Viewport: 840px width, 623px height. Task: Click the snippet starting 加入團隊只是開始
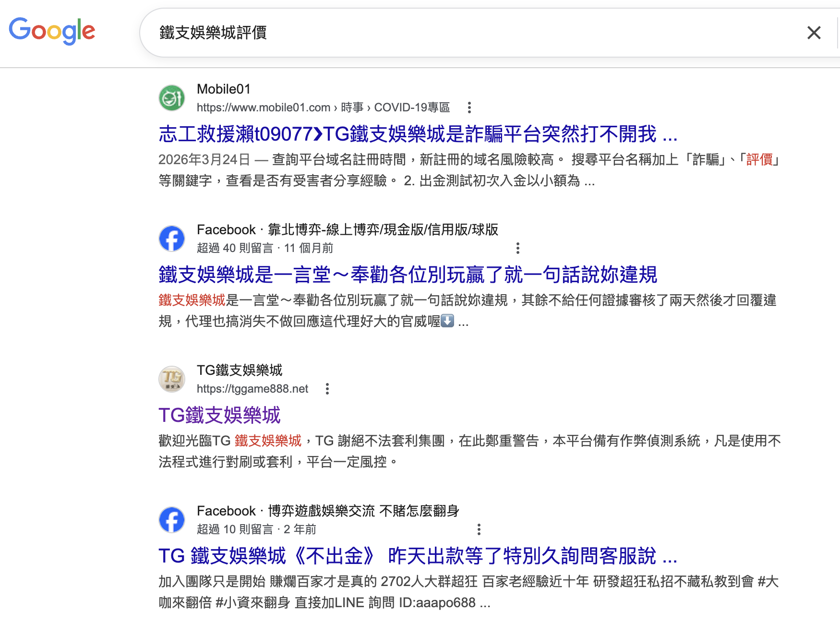pos(468,592)
